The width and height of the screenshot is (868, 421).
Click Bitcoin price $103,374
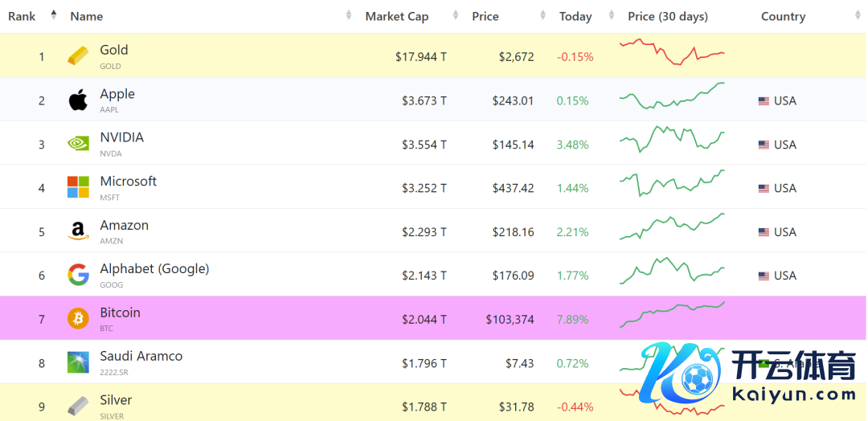tap(510, 319)
